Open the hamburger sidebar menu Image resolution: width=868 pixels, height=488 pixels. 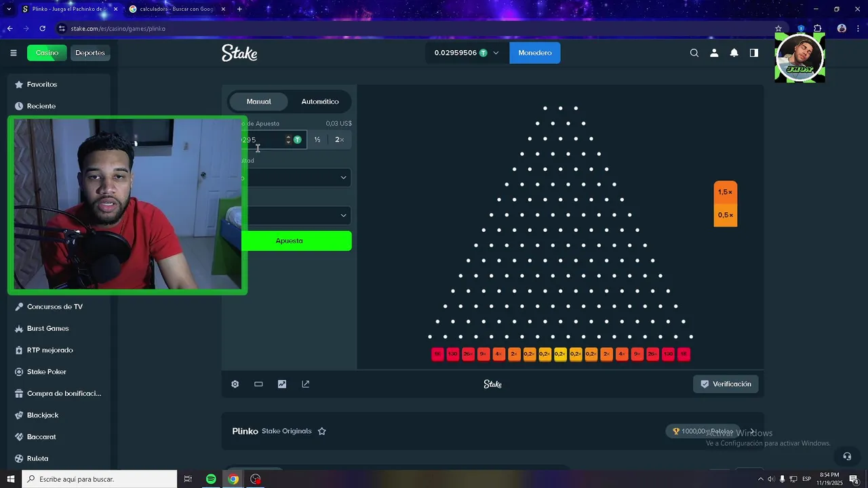point(14,53)
